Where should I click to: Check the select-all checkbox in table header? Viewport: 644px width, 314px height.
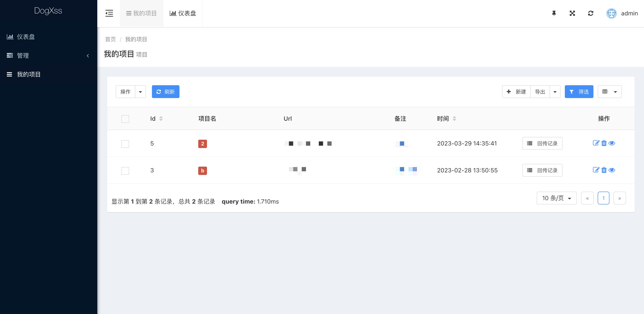click(125, 119)
